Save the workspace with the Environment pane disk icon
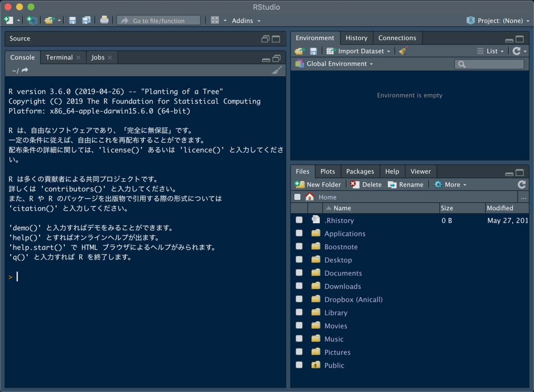Screen dimensions: 534x392 313,51
